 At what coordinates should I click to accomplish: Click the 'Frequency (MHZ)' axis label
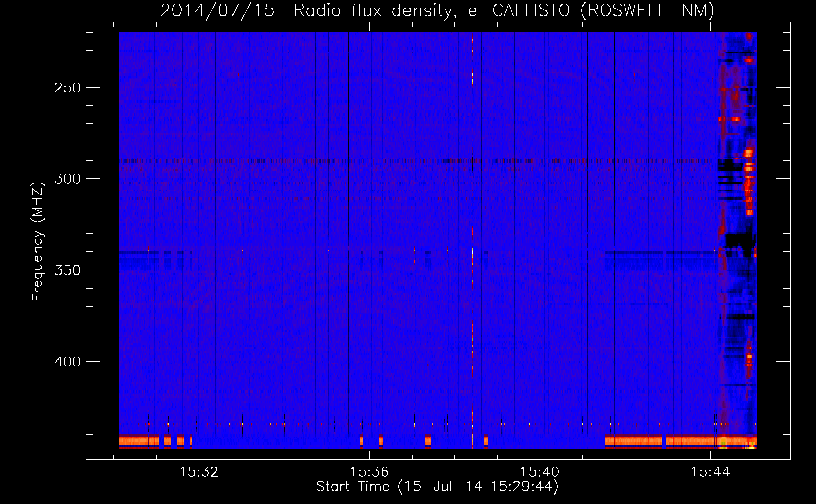point(38,241)
